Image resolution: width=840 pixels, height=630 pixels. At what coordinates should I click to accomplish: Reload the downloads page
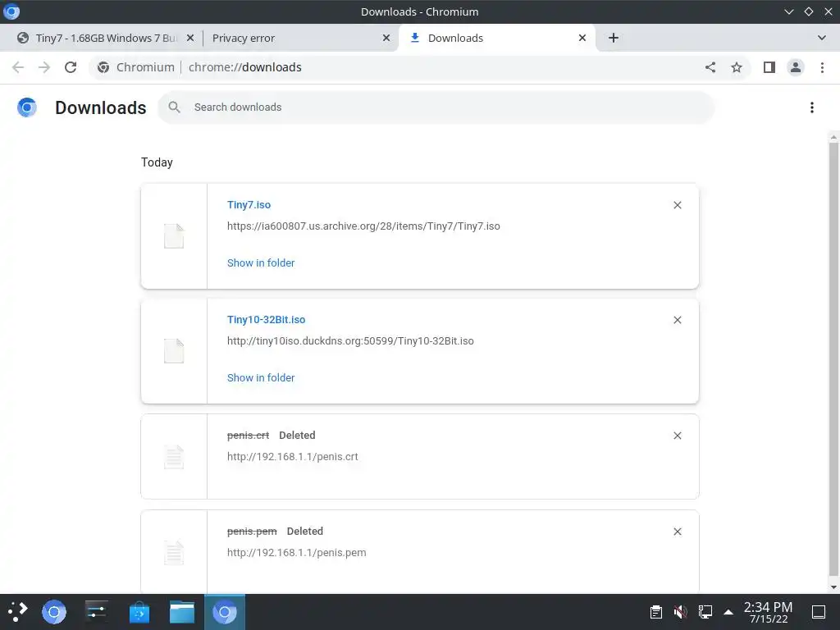click(71, 67)
